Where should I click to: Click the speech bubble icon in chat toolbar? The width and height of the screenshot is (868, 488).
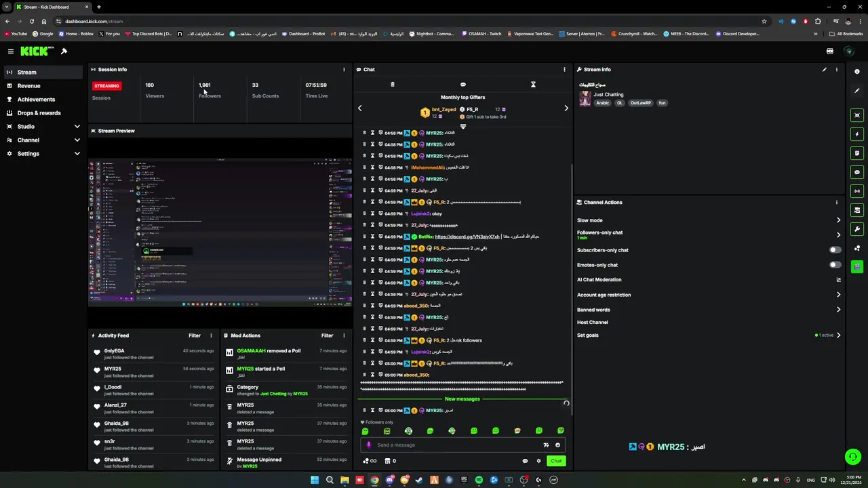click(x=463, y=85)
